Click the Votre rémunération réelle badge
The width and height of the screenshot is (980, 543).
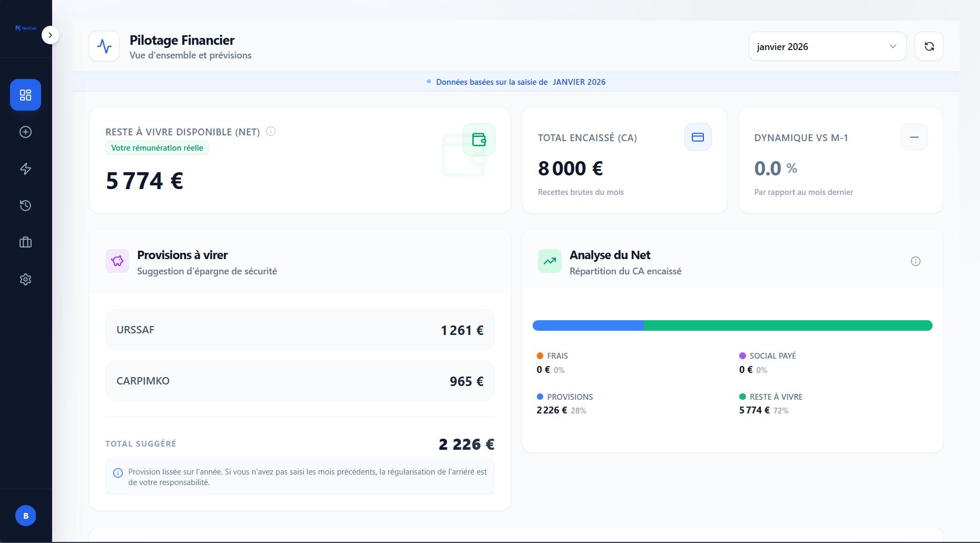coord(156,147)
